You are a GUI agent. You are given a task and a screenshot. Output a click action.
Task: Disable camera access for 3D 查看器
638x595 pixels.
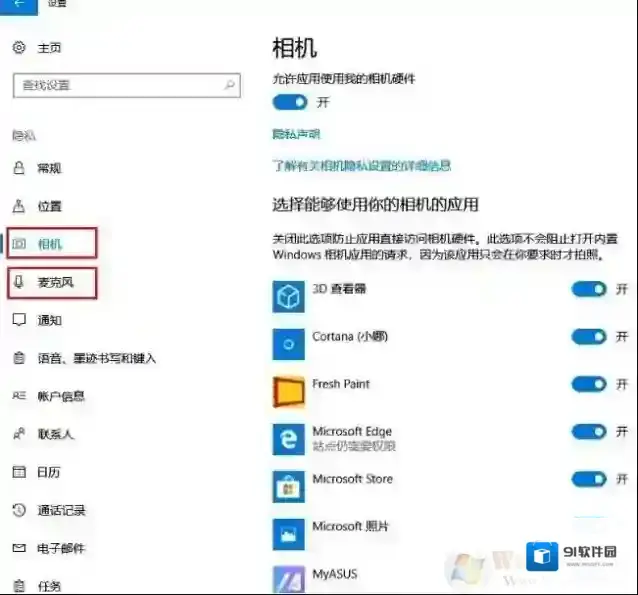589,290
